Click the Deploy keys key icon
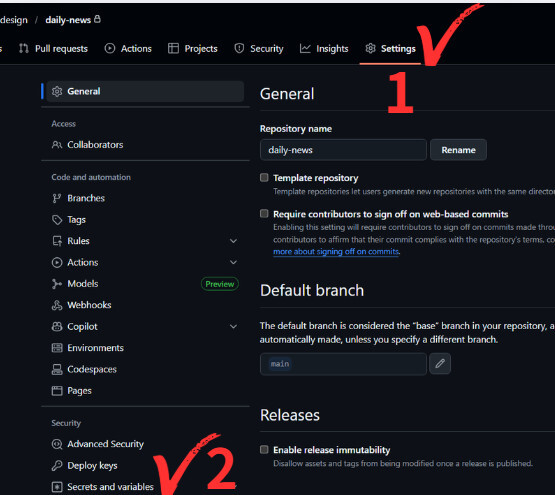Viewport: 555px width, 495px height. [57, 465]
